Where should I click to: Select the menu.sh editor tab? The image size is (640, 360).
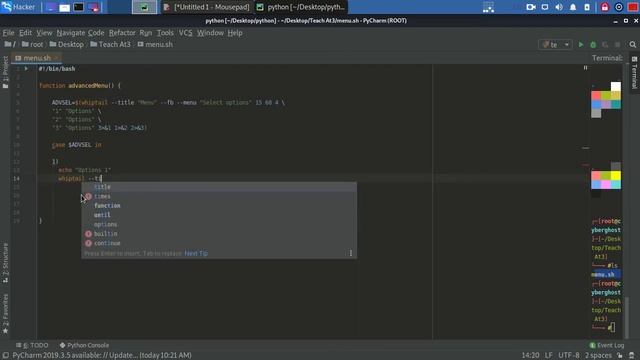point(36,58)
